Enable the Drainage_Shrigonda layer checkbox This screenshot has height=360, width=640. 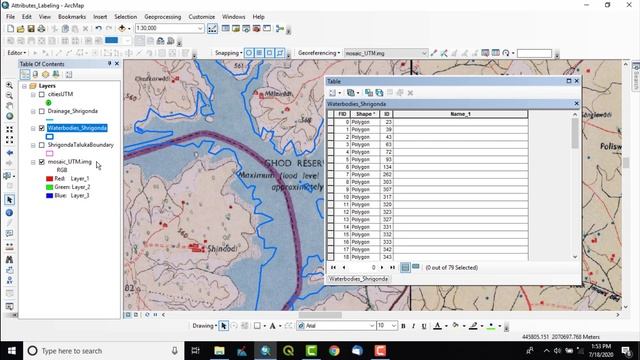[x=42, y=111]
